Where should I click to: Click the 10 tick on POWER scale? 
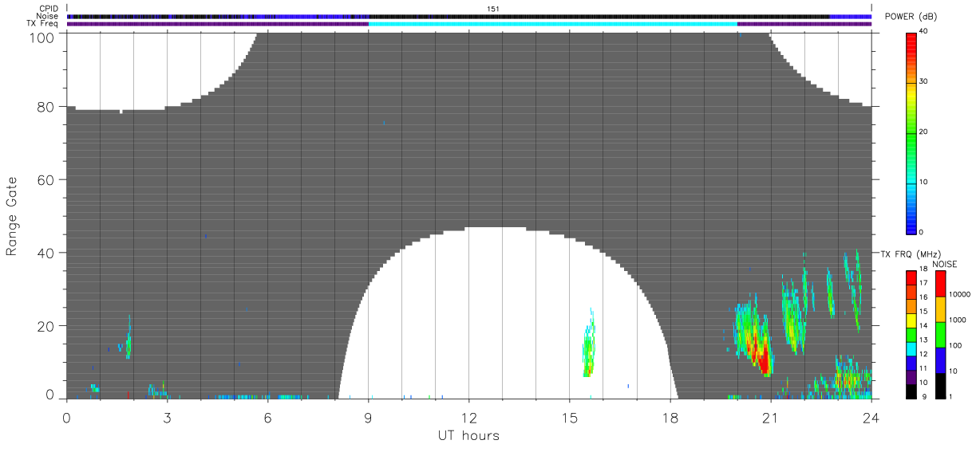[x=923, y=182]
